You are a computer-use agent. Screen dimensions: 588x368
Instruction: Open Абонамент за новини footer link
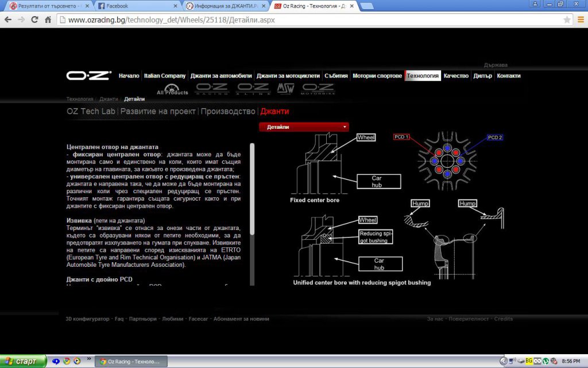241,319
